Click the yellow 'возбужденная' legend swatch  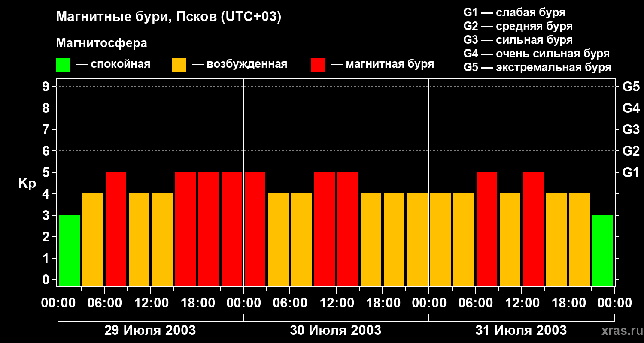(179, 65)
